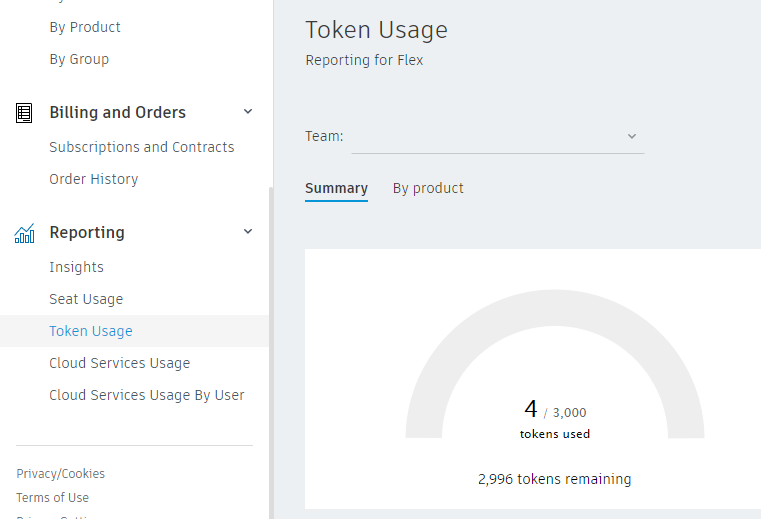Click the Reporting chart icon
The image size is (761, 519).
tap(24, 233)
